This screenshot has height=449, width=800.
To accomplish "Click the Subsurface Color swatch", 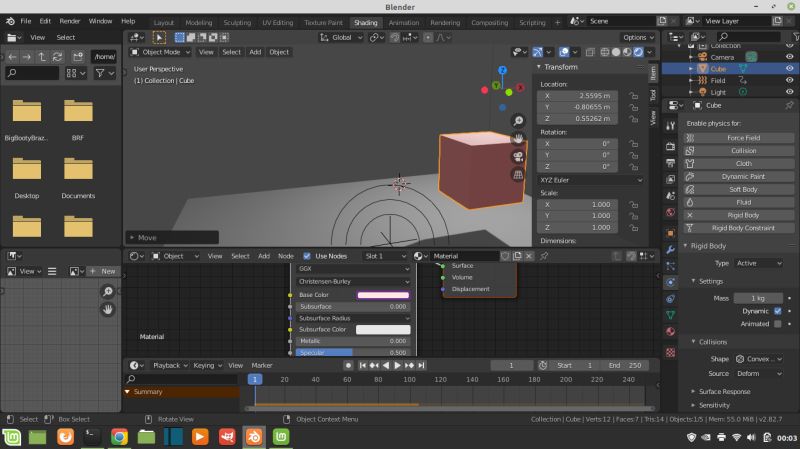I will tap(383, 330).
